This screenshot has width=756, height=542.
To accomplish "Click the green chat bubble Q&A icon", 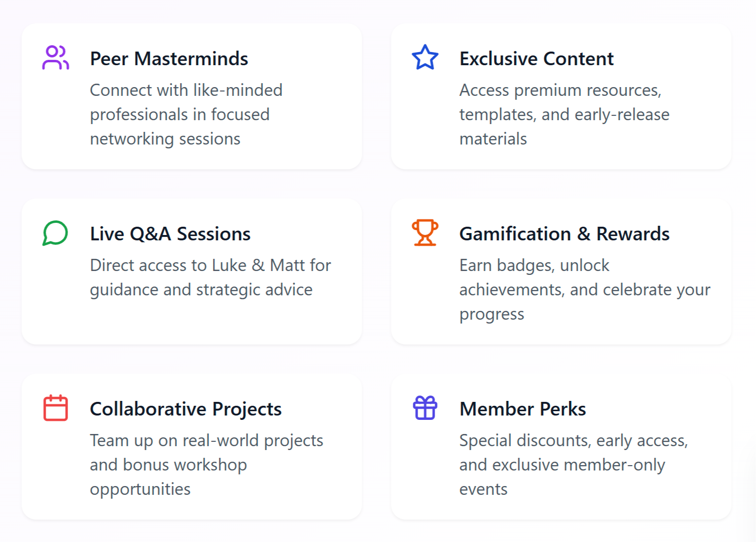I will (55, 233).
